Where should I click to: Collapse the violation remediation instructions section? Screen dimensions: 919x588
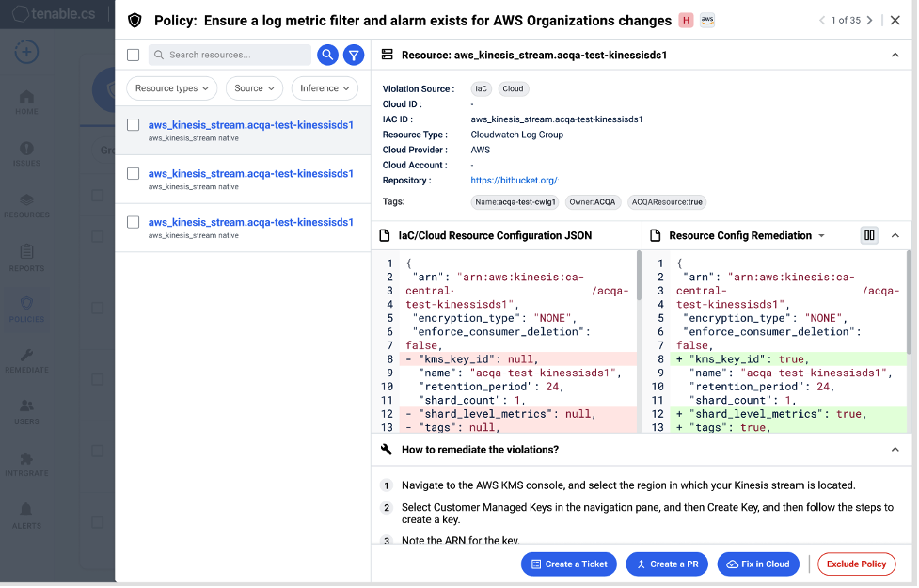tap(895, 449)
